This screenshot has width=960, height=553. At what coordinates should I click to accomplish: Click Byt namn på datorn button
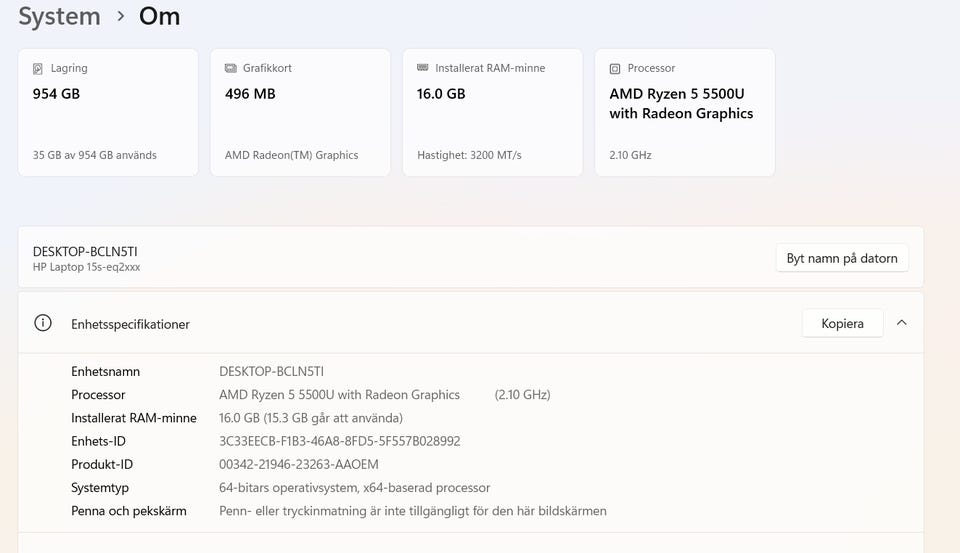point(841,258)
